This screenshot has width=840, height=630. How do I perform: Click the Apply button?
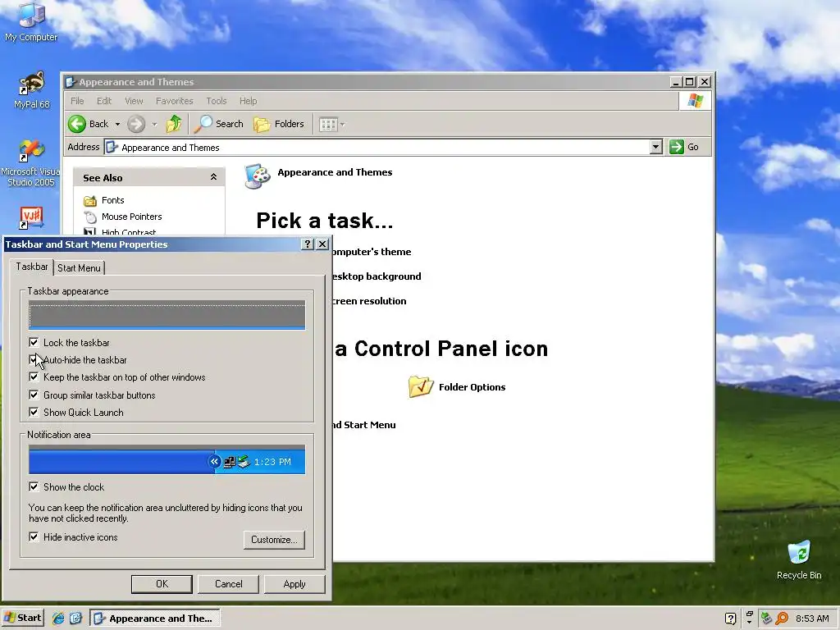tap(294, 584)
